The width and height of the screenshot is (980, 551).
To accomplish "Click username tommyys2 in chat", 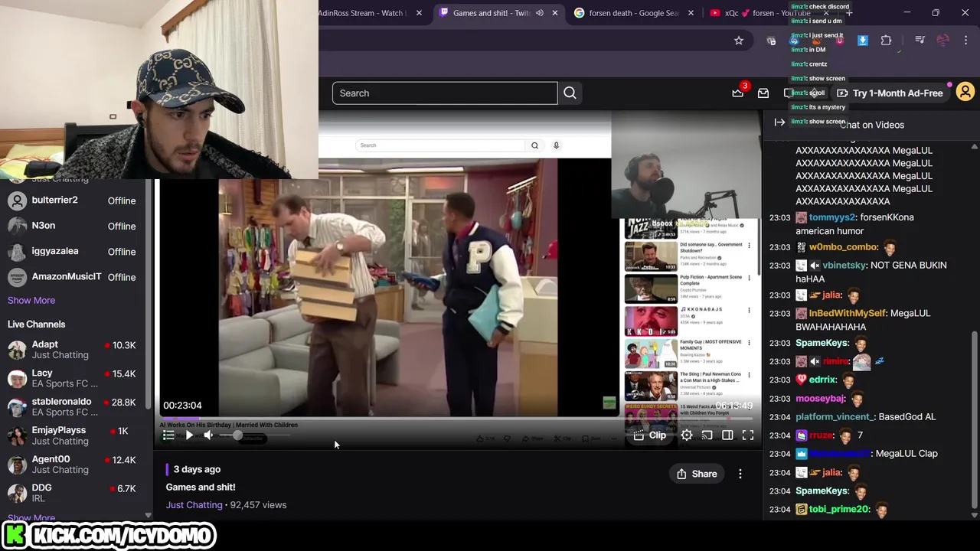I will (831, 217).
